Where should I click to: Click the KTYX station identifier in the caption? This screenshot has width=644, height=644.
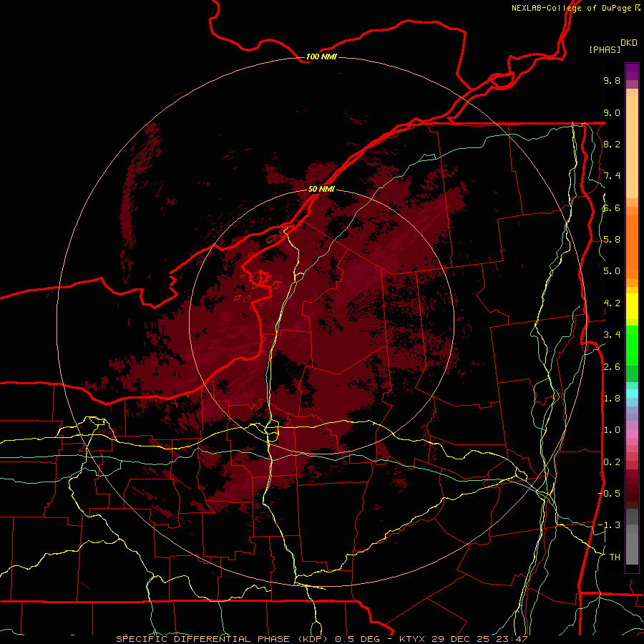point(414,639)
